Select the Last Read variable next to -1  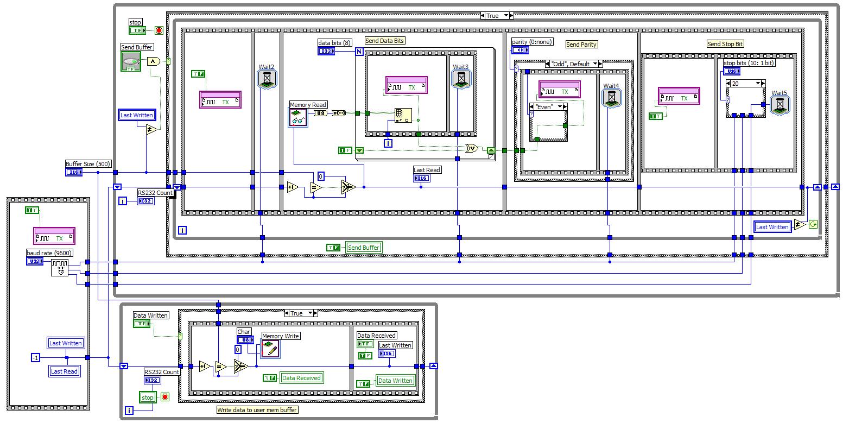coord(64,371)
